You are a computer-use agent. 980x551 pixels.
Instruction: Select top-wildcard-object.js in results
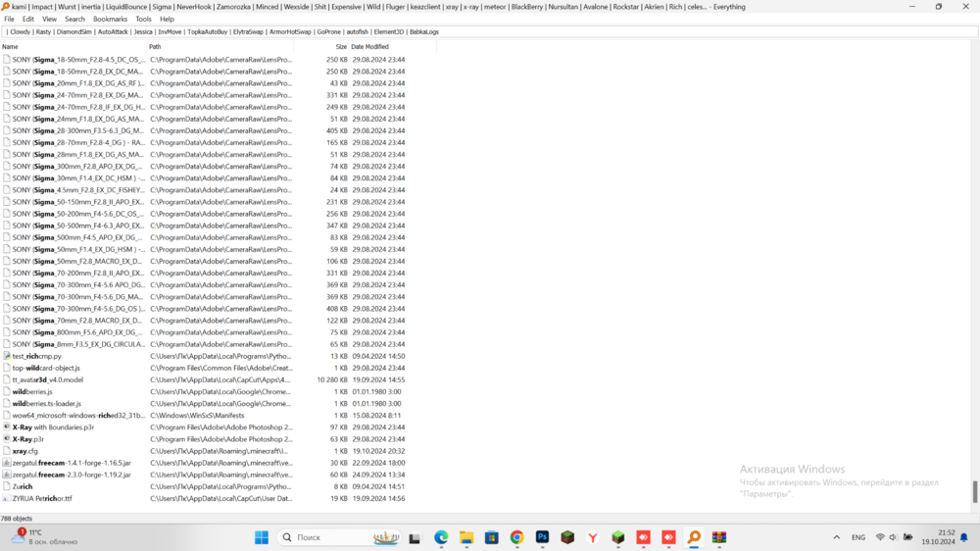pyautogui.click(x=46, y=368)
